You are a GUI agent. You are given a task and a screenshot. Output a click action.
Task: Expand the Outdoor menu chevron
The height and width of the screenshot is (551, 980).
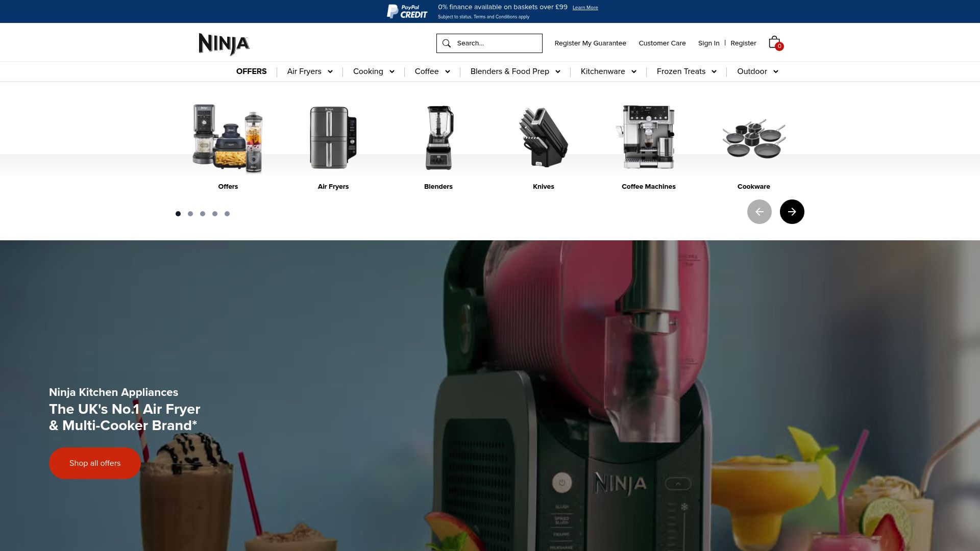776,72
